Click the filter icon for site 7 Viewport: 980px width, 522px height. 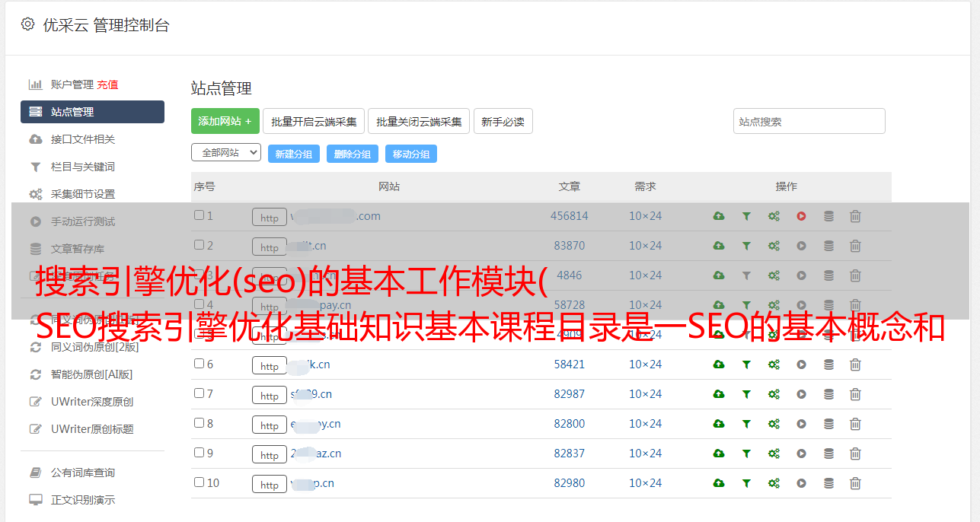click(746, 394)
